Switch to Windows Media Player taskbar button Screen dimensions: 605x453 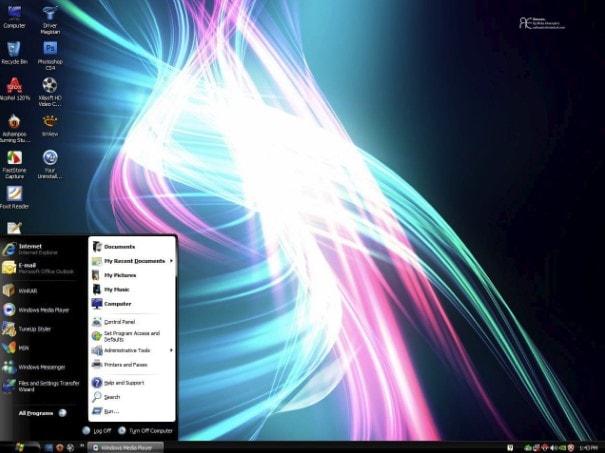tap(126, 448)
